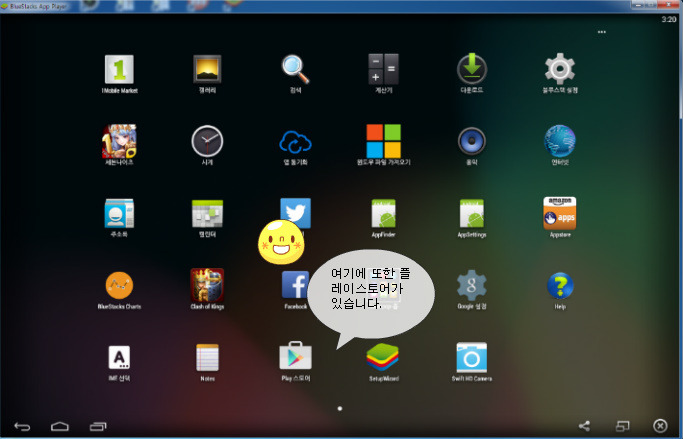Open the AppSettings app

[x=472, y=213]
